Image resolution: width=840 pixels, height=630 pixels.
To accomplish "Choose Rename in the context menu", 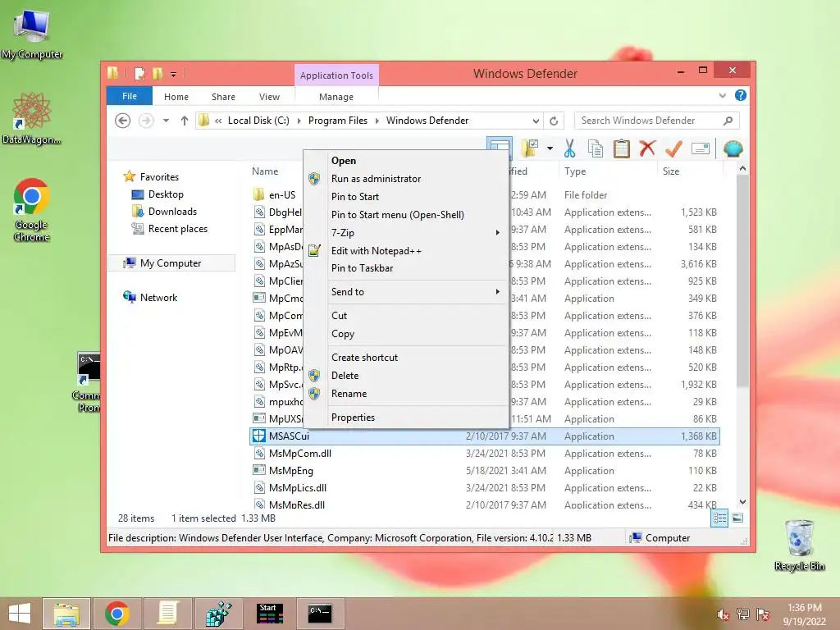I will pos(407,394).
